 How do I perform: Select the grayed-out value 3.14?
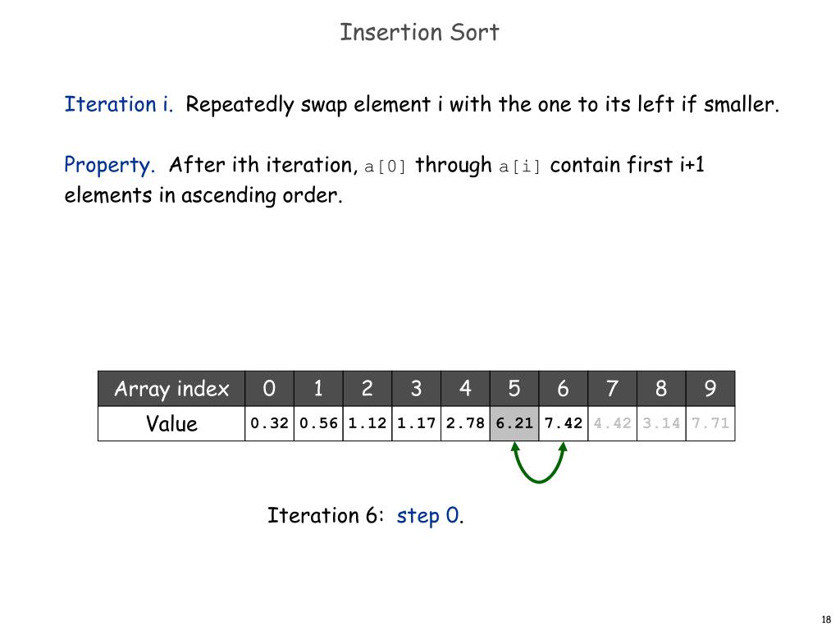tap(662, 423)
